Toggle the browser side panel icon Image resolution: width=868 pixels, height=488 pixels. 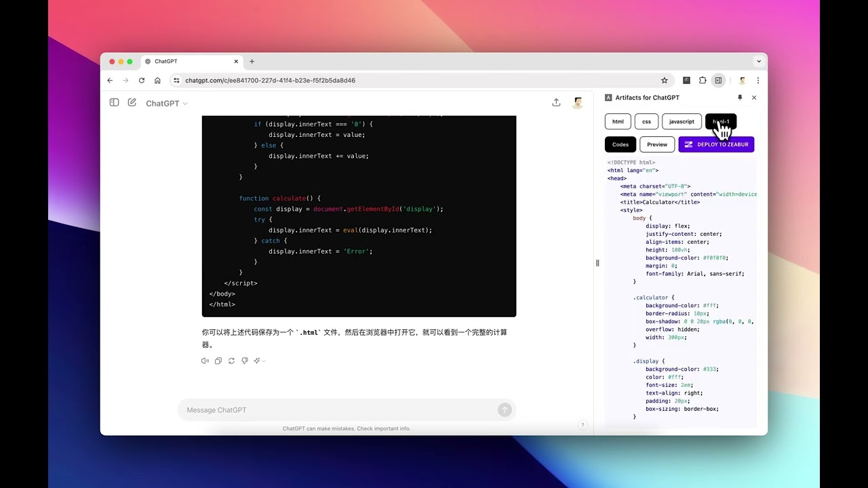pyautogui.click(x=718, y=80)
